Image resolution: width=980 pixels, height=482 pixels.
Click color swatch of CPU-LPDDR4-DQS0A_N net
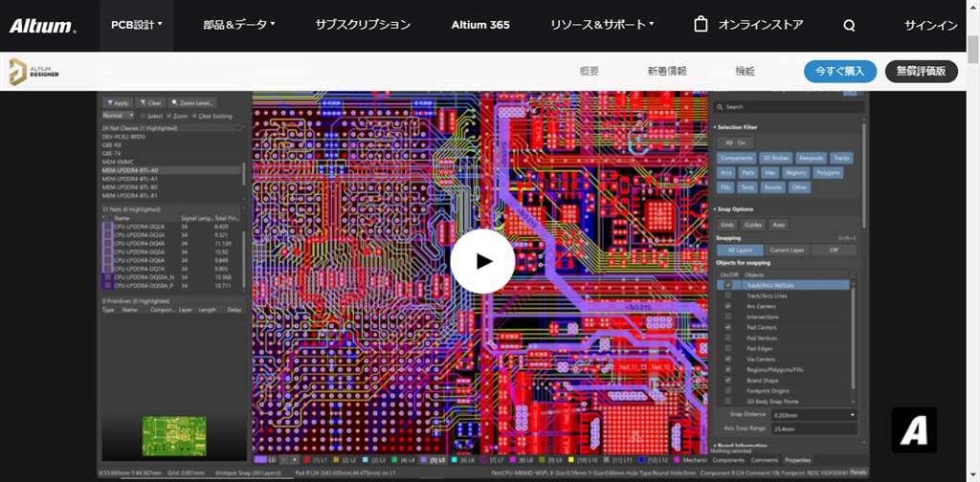point(108,276)
